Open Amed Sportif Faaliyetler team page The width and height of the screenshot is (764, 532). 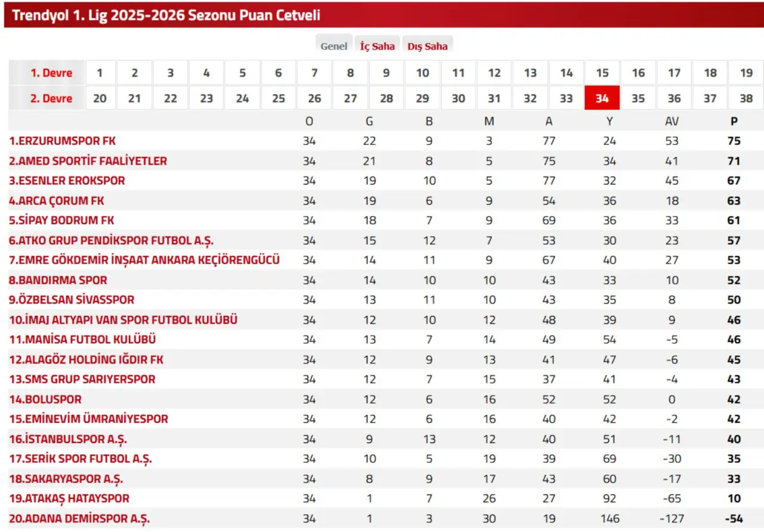tap(88, 161)
